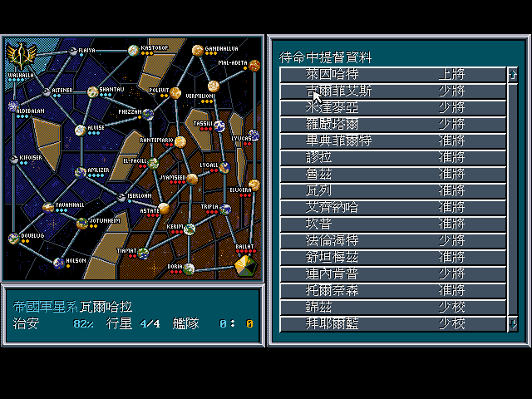Viewport: 532px width, 399px height.
Task: Click the Rantemario planet
Action: click(180, 142)
